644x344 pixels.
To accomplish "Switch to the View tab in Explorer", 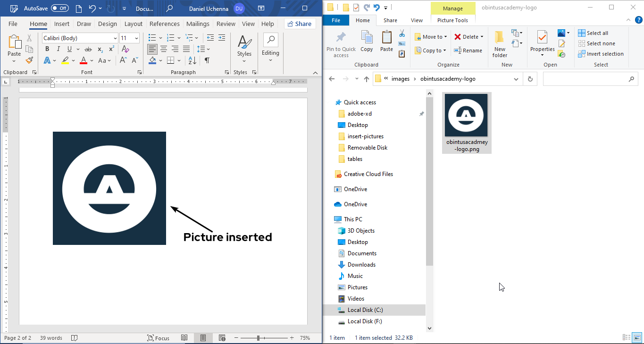I will tap(417, 20).
